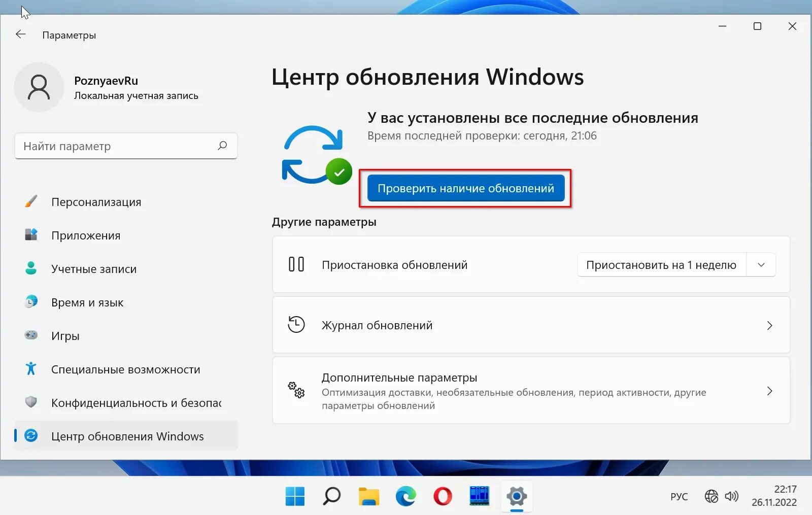Screen dimensions: 812x515
Task: Open Журнал обновлений card
Action: click(531, 325)
